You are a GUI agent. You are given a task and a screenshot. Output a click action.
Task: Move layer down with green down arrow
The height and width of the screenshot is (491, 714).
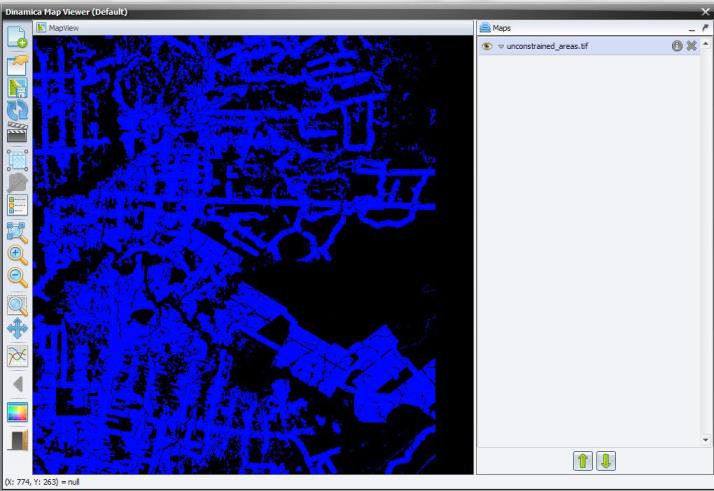tap(606, 461)
